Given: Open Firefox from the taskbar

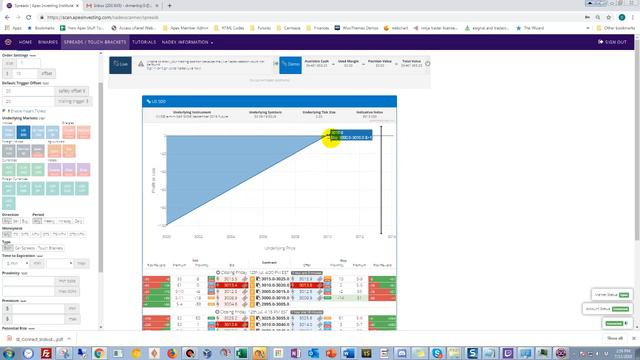Looking at the screenshot, I should click(172, 353).
